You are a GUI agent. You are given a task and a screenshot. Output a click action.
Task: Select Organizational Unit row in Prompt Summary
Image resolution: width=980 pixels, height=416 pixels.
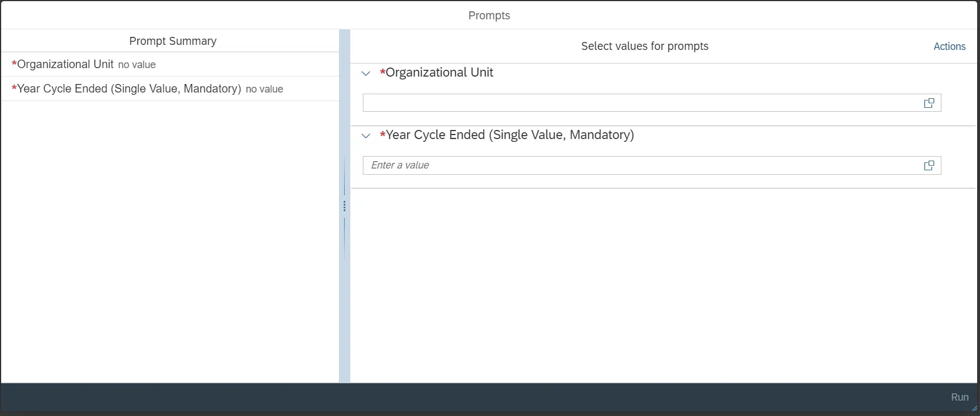65,65
